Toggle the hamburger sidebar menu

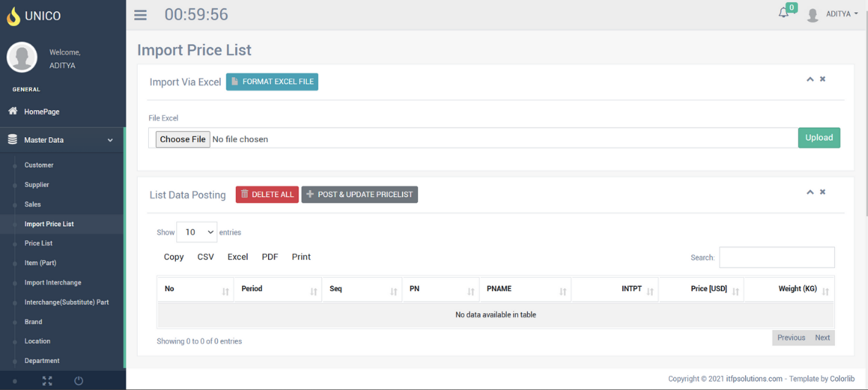[x=140, y=15]
